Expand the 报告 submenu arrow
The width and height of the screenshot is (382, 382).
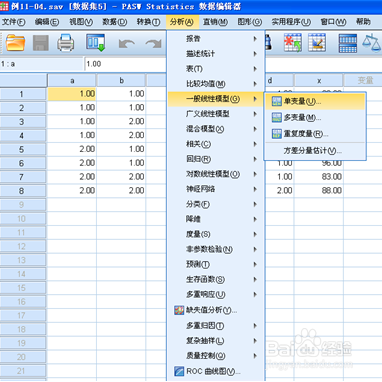click(x=255, y=39)
